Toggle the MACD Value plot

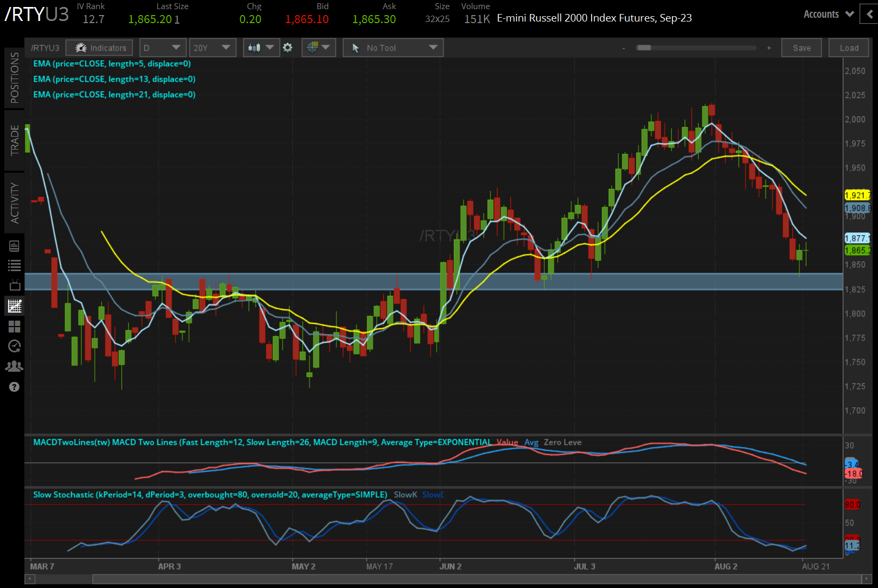[x=508, y=442]
